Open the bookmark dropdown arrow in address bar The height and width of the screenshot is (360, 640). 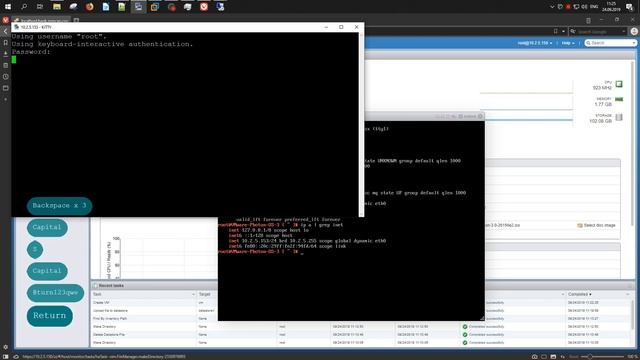point(563,31)
